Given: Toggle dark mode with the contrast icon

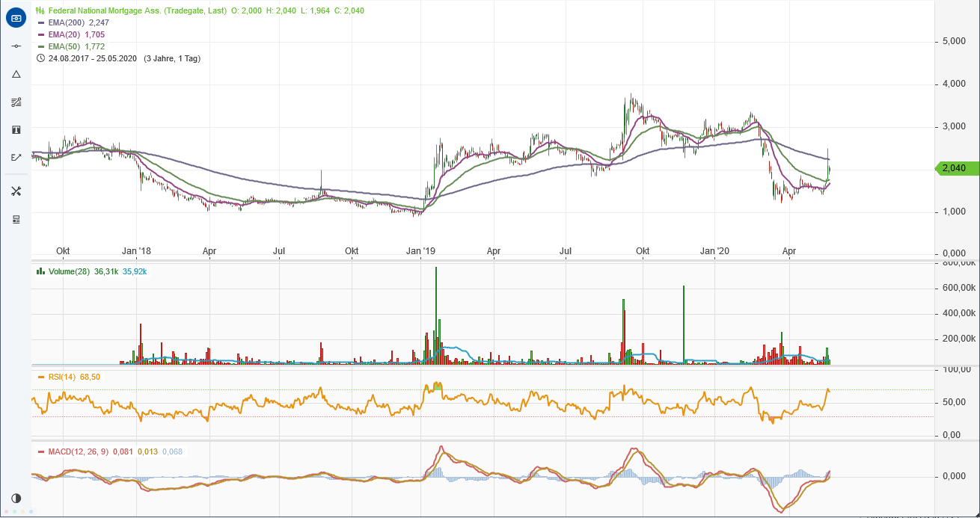Looking at the screenshot, I should pos(16,499).
